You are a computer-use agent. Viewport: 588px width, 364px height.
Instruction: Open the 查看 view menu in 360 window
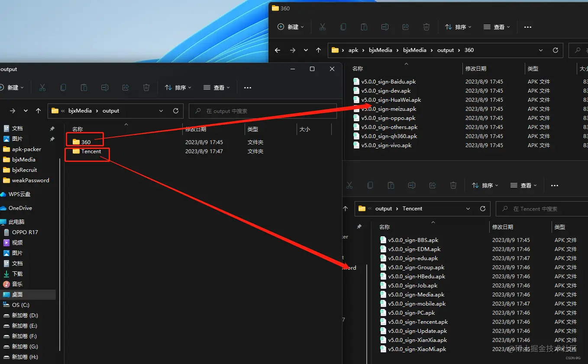(x=497, y=27)
